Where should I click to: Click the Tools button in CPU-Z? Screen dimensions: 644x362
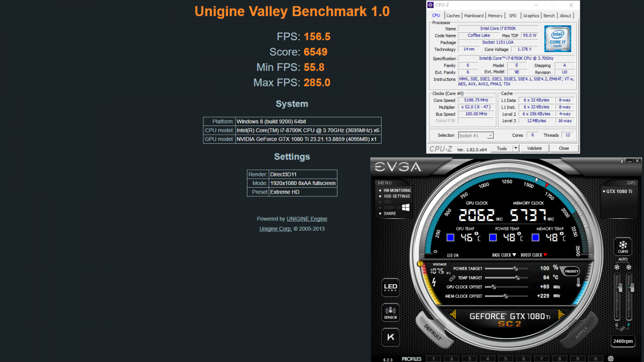click(502, 149)
